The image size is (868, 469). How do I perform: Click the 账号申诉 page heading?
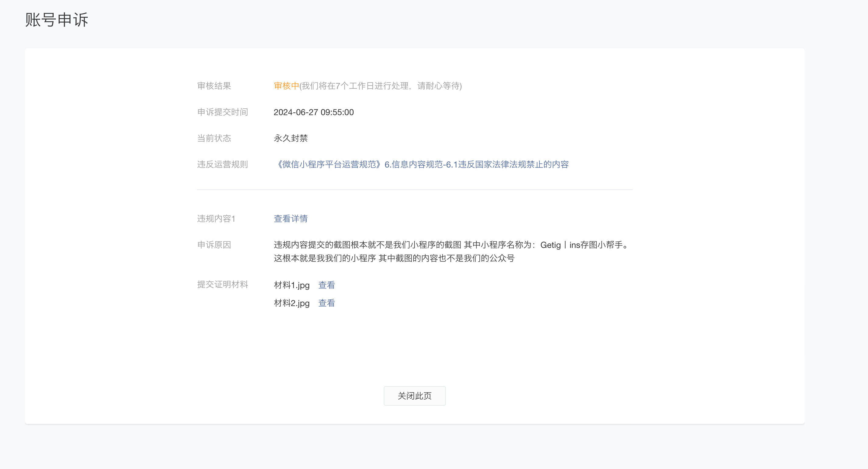tap(57, 19)
